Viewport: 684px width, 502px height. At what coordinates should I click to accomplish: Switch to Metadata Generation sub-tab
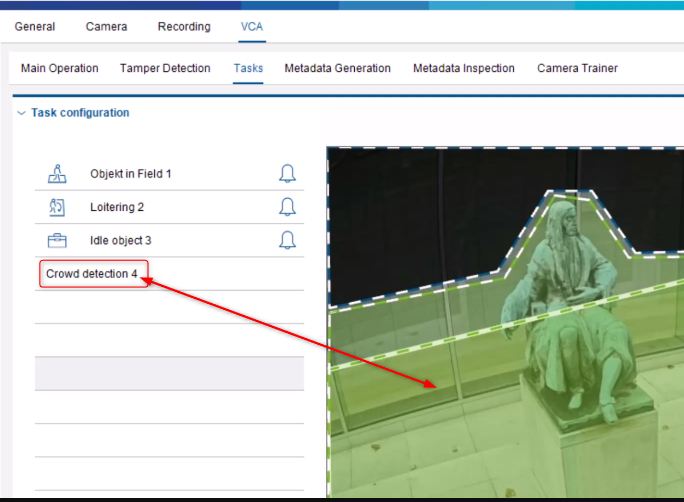(337, 68)
